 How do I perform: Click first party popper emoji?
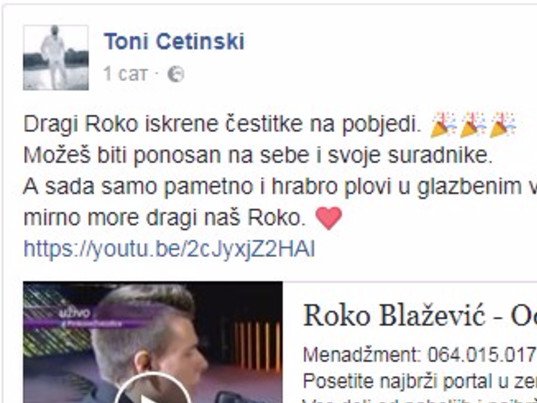pyautogui.click(x=443, y=125)
